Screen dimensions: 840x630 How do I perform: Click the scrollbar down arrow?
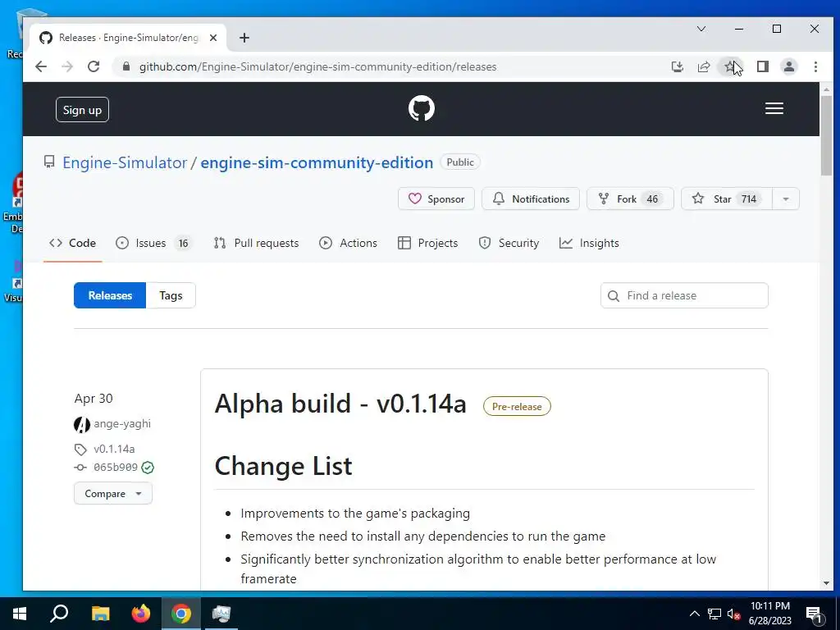826,583
